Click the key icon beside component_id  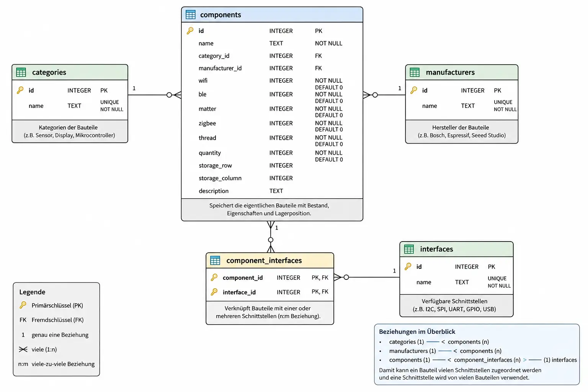(x=214, y=277)
